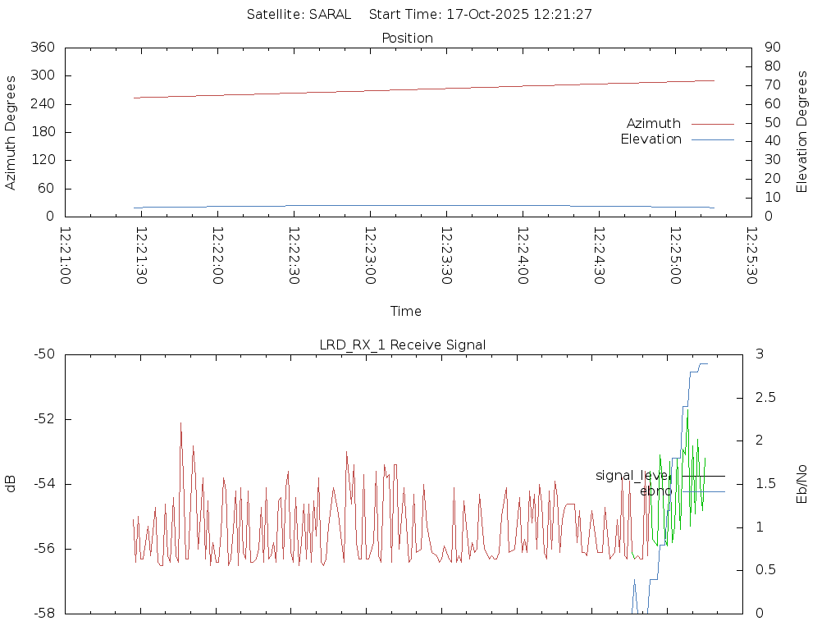Select the 12:23:00 time axis tick label
This screenshot has width=840, height=630.
click(370, 256)
